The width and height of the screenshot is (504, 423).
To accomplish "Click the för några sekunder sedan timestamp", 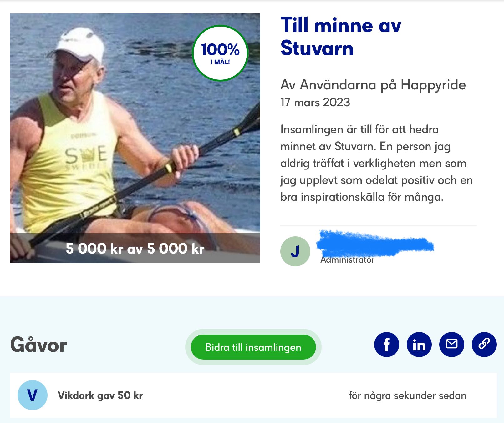I will click(x=408, y=395).
